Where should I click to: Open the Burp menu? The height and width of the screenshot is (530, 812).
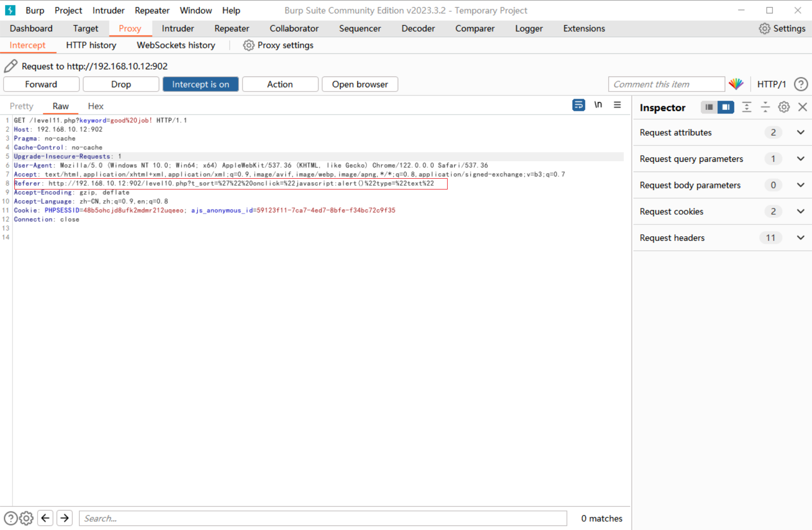(x=35, y=10)
